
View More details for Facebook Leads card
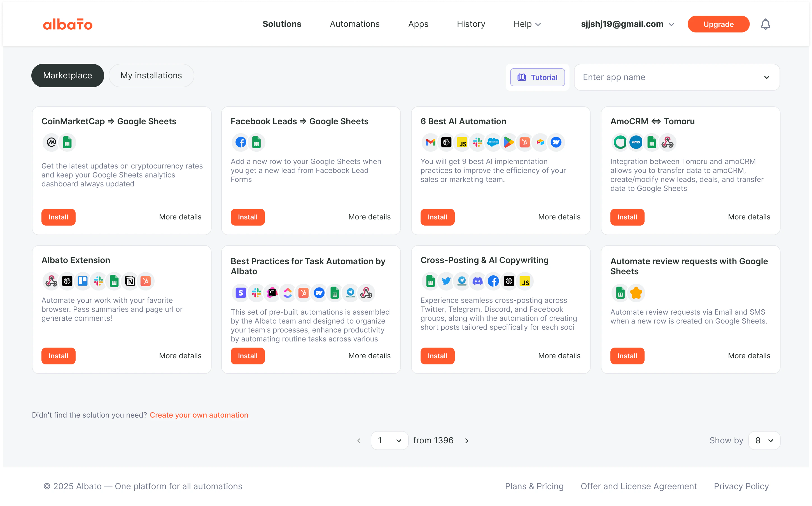[x=370, y=217]
